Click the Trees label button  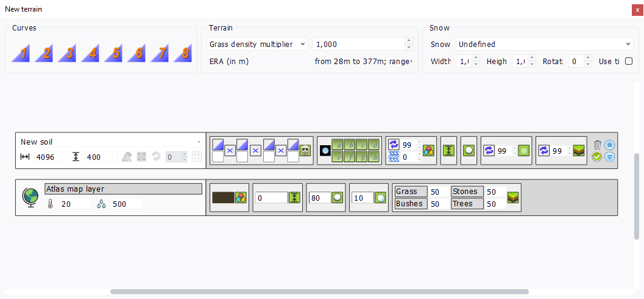click(x=467, y=204)
